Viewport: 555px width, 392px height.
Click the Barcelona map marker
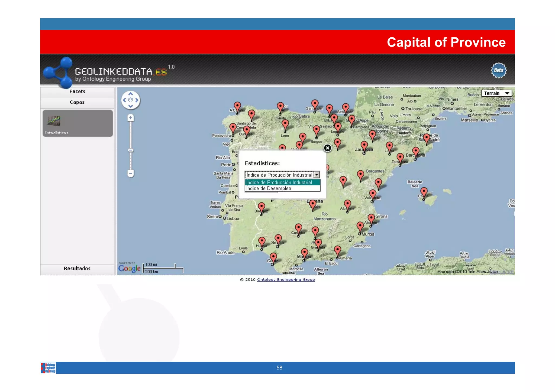tap(416, 151)
